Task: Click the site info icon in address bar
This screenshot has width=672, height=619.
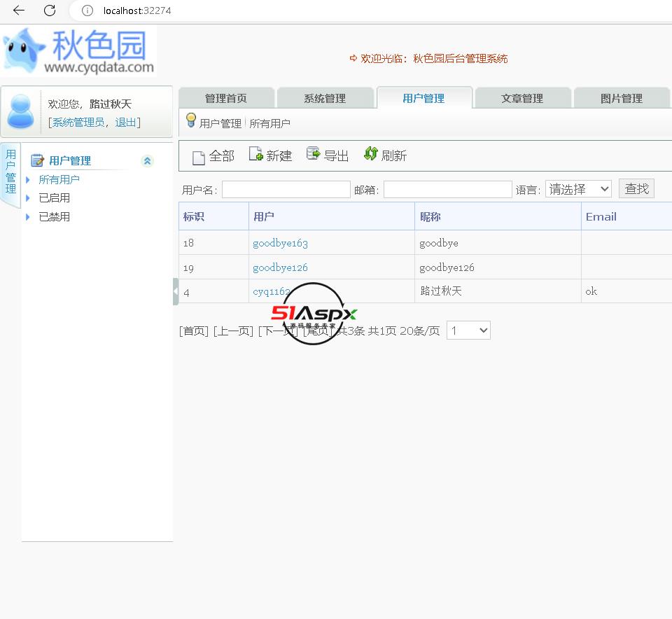Action: 87,11
